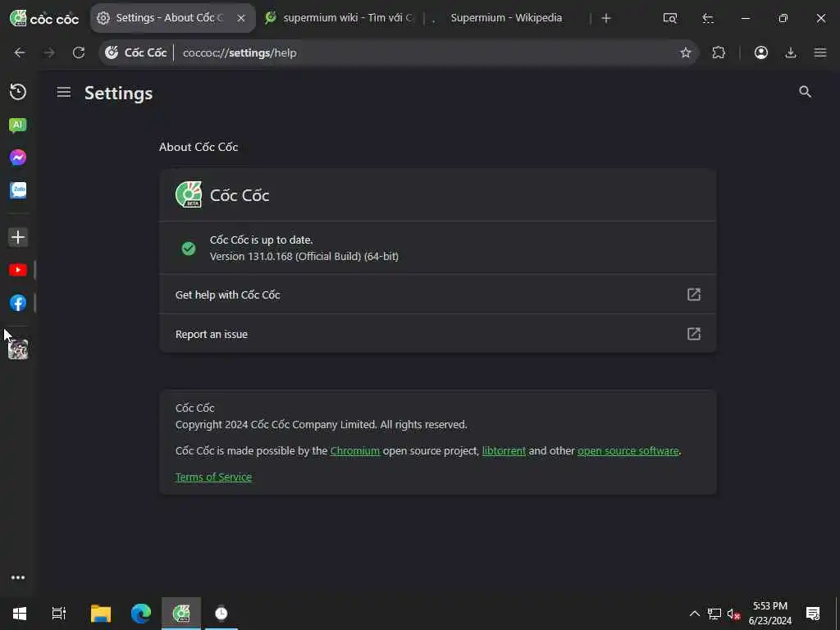This screenshot has width=840, height=630.
Task: Open the browser main menu icon
Action: [820, 52]
